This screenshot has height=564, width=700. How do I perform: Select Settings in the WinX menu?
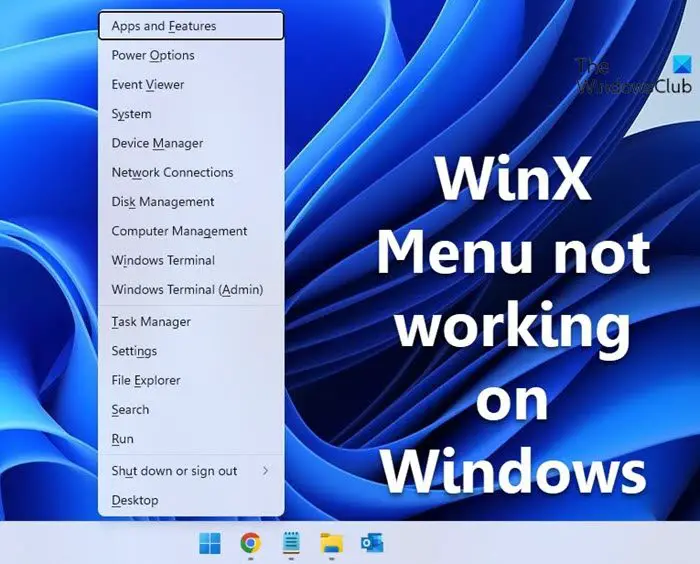tap(191, 351)
